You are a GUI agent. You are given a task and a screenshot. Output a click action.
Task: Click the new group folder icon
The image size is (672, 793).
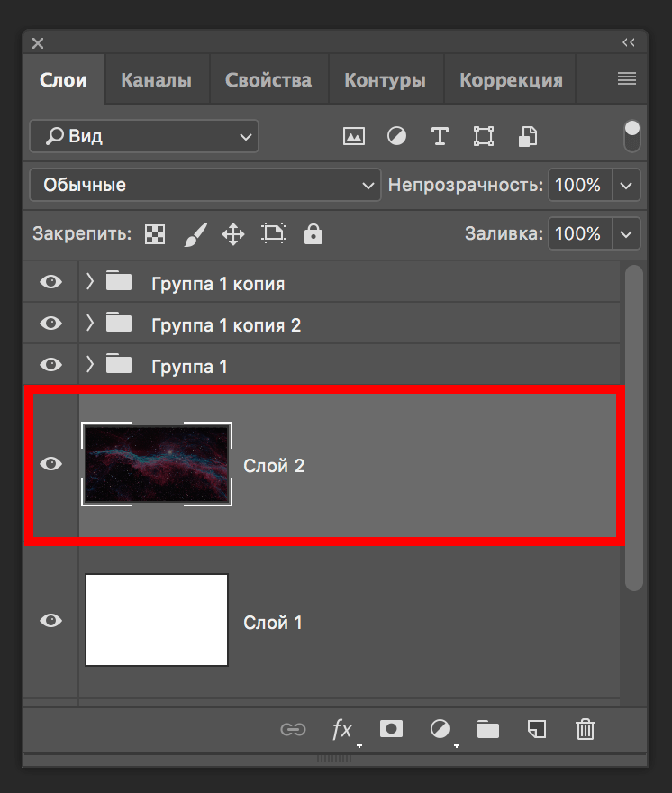pos(488,729)
